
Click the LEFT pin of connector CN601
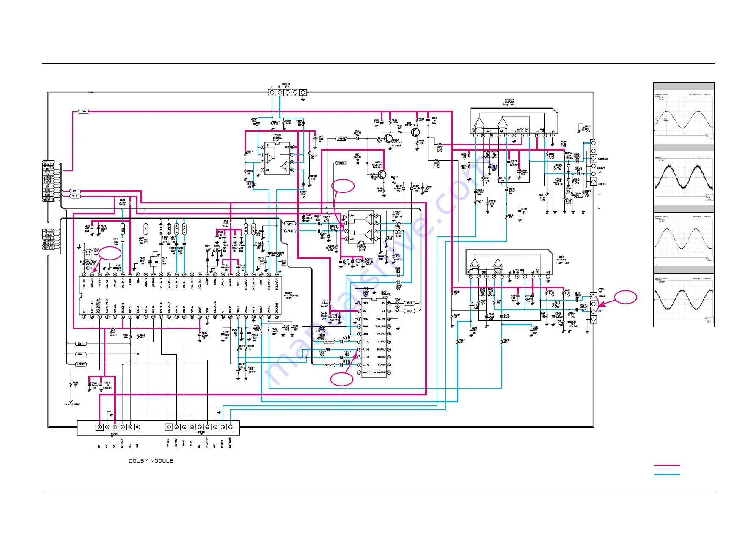[x=593, y=311]
